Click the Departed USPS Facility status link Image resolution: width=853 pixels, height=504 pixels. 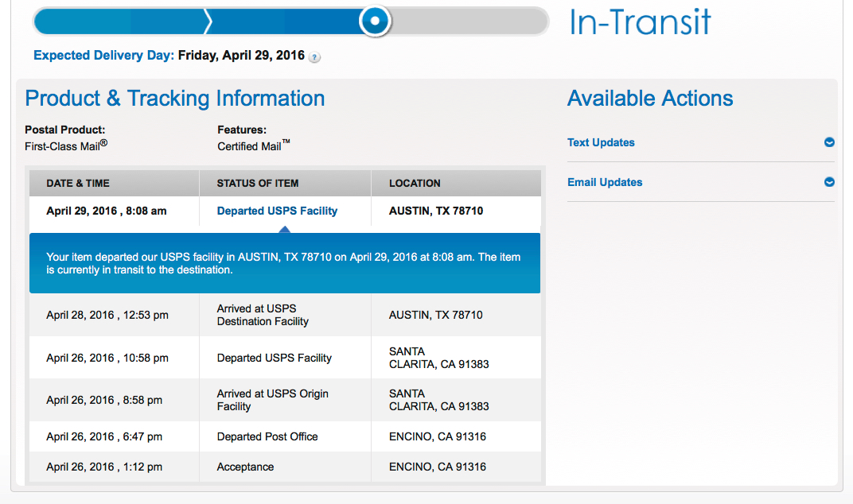click(277, 211)
